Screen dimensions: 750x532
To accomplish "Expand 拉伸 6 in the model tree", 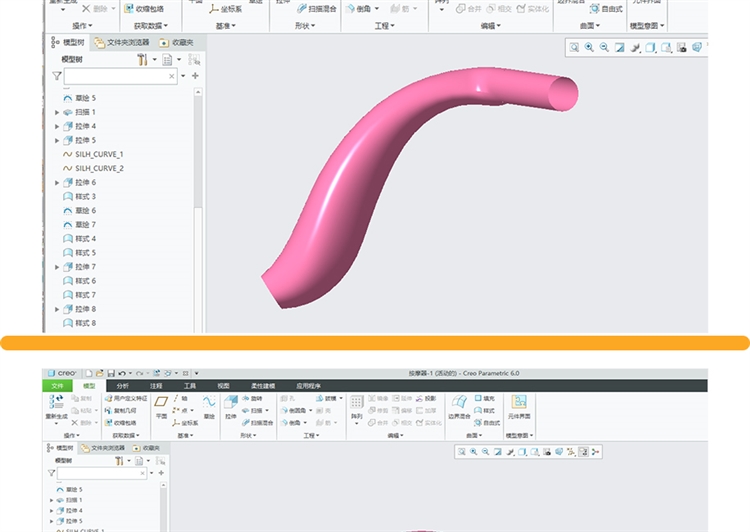I will (57, 183).
